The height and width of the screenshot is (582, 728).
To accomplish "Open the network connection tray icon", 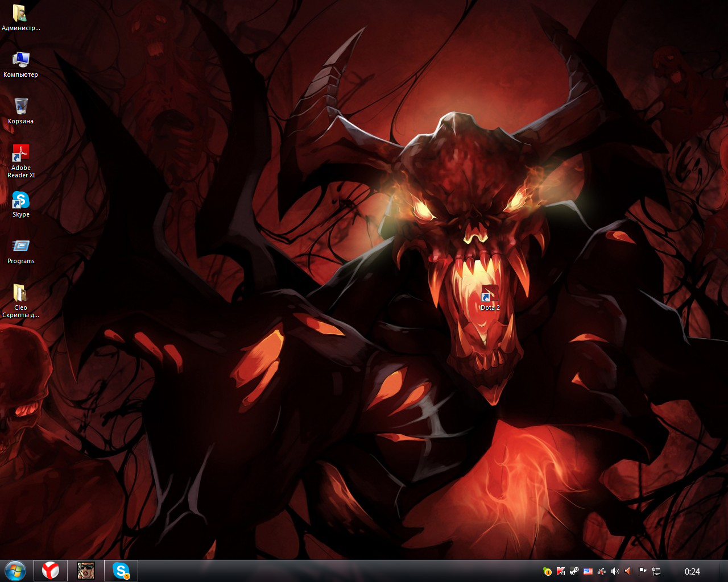I will 656,571.
